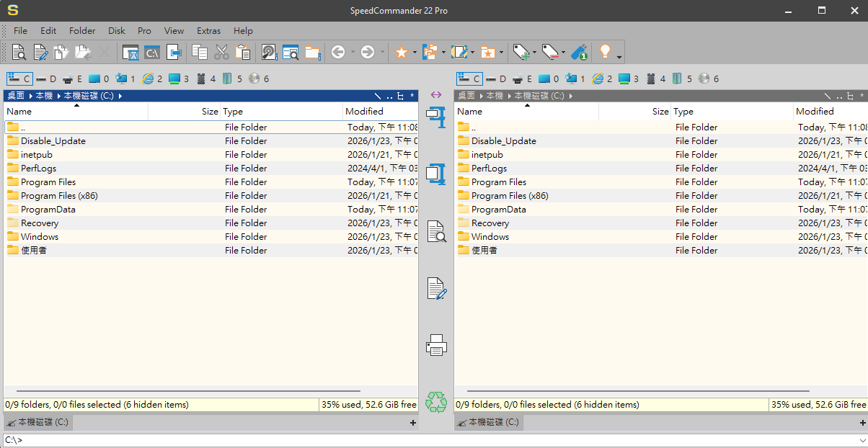The image size is (868, 448).
Task: Click the edit file icon in middle bar
Action: coord(436,288)
